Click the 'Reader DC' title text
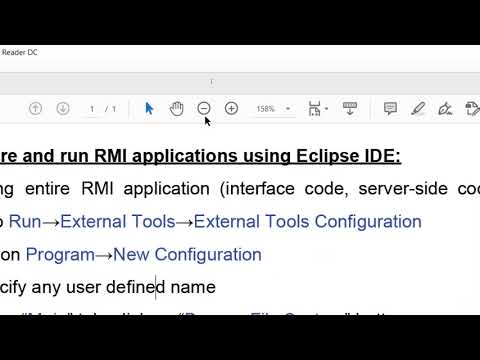The width and height of the screenshot is (480, 360). pos(19,52)
